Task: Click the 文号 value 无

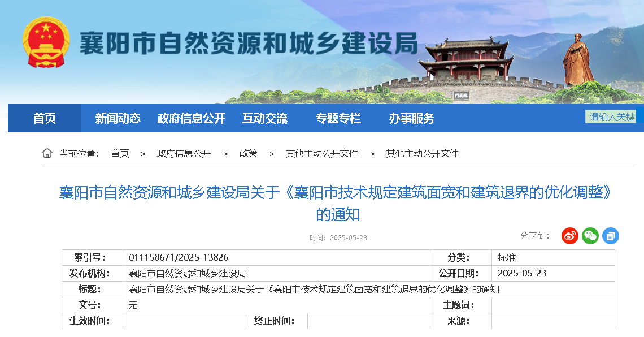Action: pos(133,305)
